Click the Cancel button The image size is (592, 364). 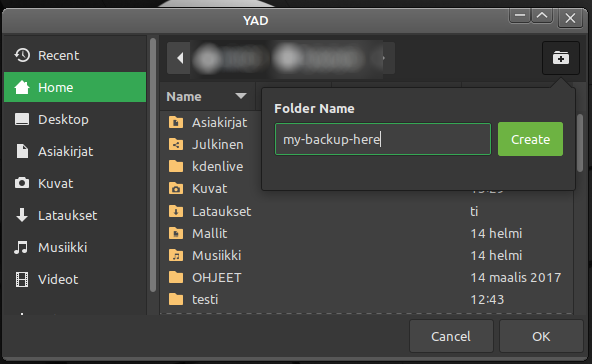451,336
